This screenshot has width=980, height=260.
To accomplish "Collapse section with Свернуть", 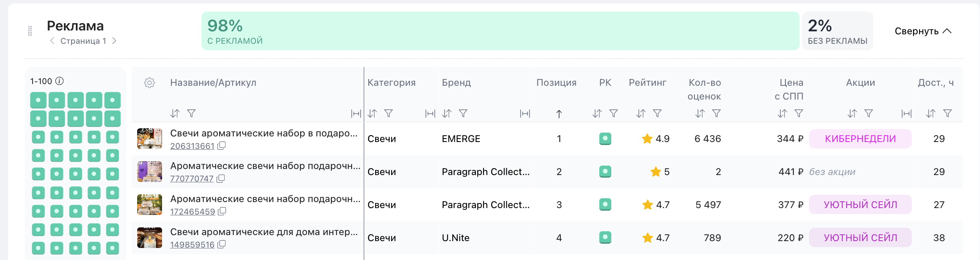I will [923, 31].
